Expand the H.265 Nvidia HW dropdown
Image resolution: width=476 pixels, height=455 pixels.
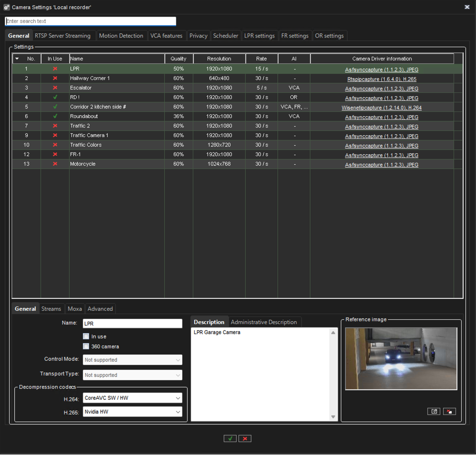point(132,412)
